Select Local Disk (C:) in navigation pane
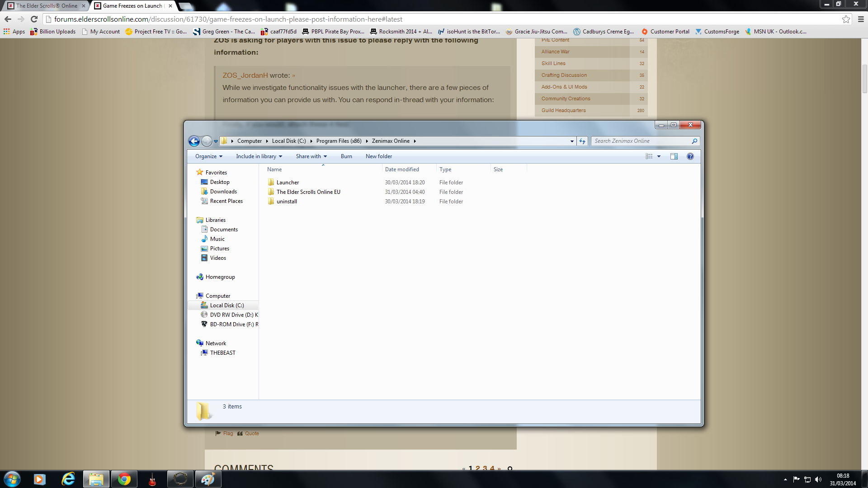Viewport: 868px width, 488px height. 223,305
